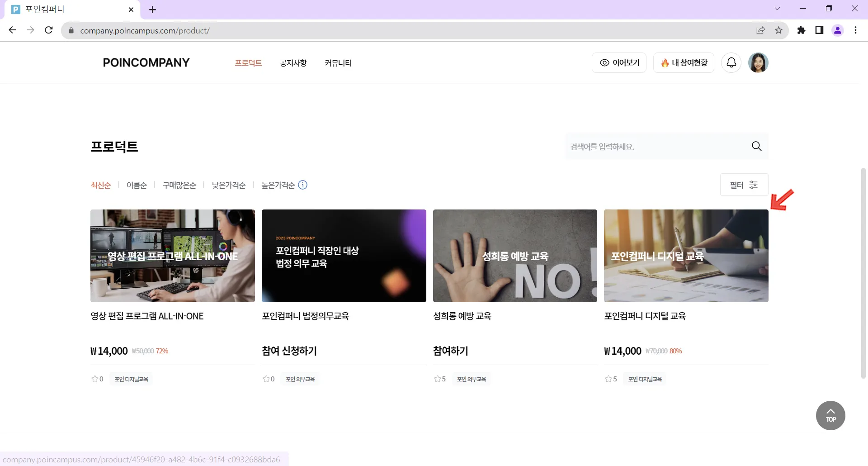Click the page vertical scrollbar
The image size is (868, 466).
click(x=863, y=273)
